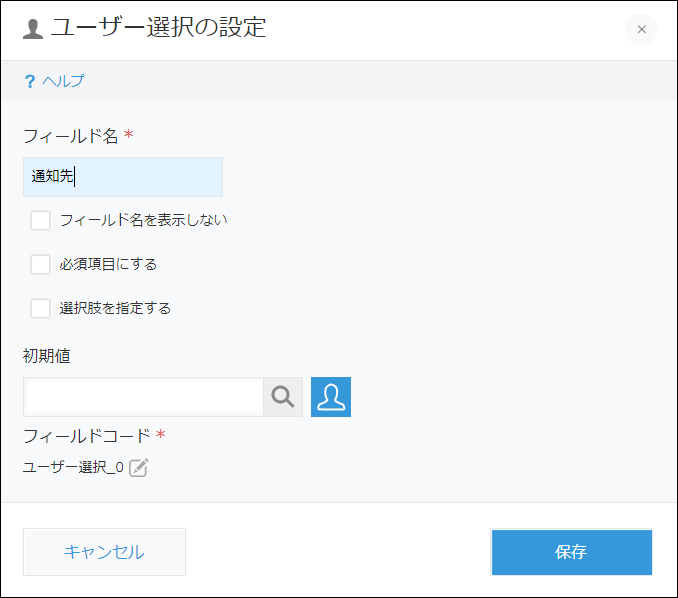
Task: Click the user silhouette icon beside the title
Action: [33, 29]
